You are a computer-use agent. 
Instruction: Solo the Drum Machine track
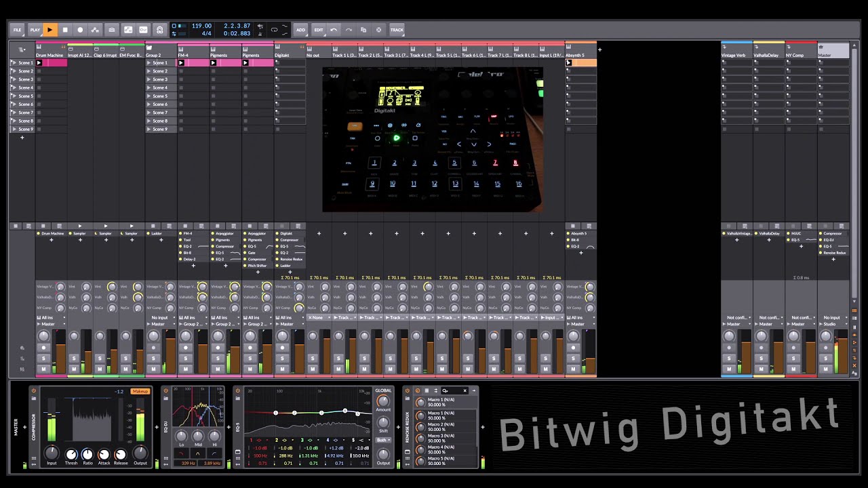pyautogui.click(x=43, y=358)
